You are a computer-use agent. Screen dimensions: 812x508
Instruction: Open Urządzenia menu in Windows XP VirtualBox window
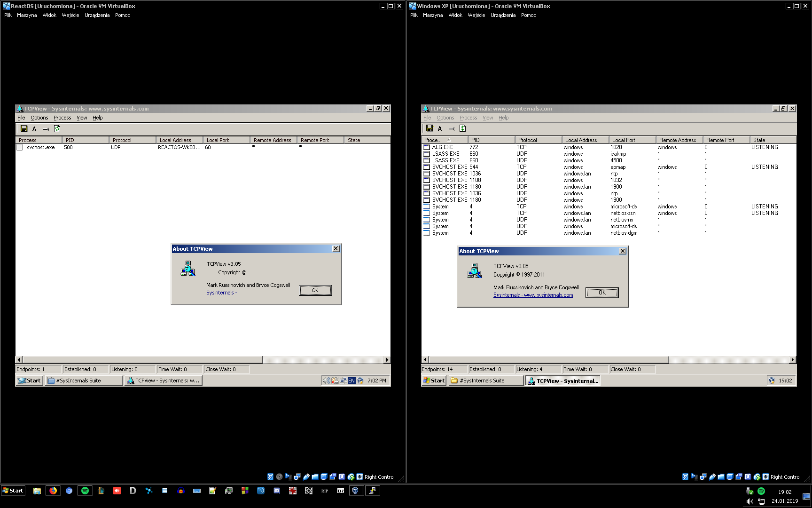click(503, 15)
